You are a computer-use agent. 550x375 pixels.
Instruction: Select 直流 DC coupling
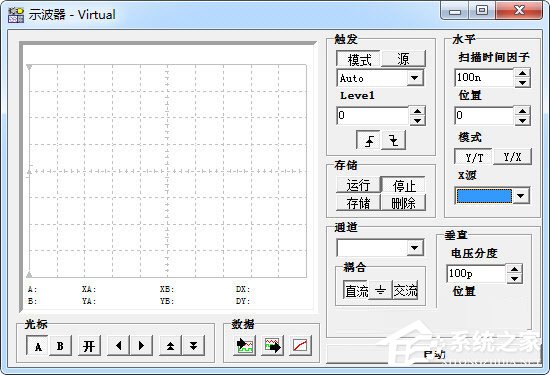(x=356, y=290)
